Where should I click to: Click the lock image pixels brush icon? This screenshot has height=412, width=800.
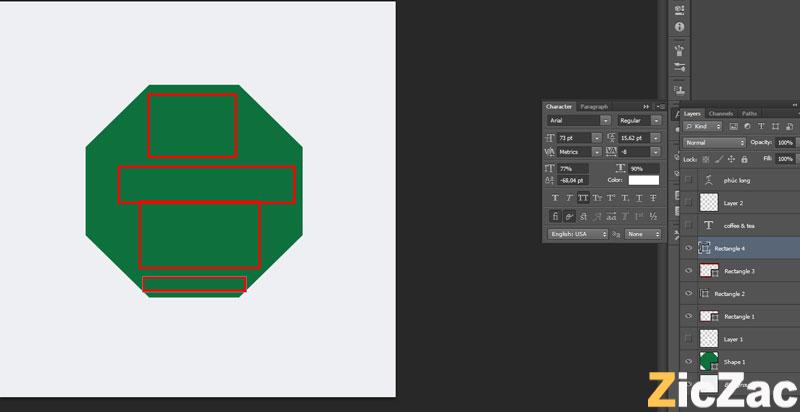tap(717, 159)
